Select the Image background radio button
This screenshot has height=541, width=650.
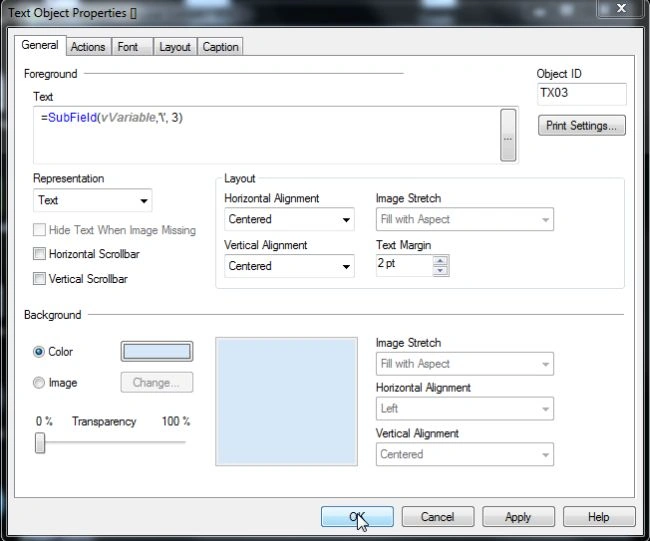[x=39, y=383]
